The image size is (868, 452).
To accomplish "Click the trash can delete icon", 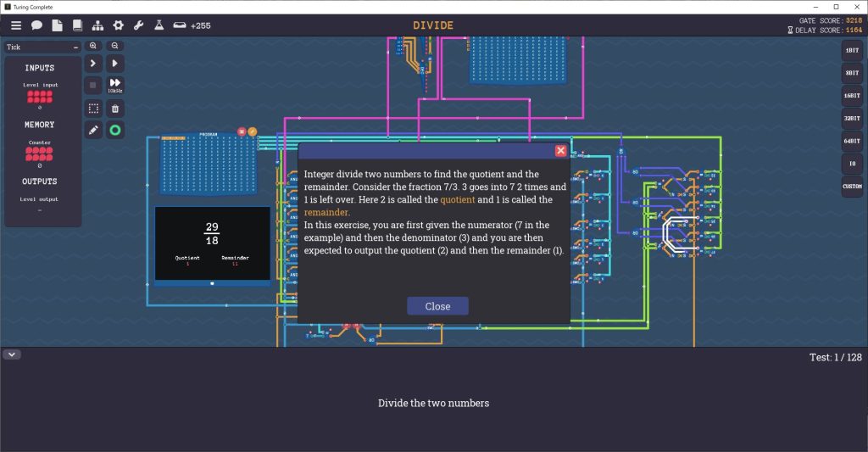I will [115, 109].
